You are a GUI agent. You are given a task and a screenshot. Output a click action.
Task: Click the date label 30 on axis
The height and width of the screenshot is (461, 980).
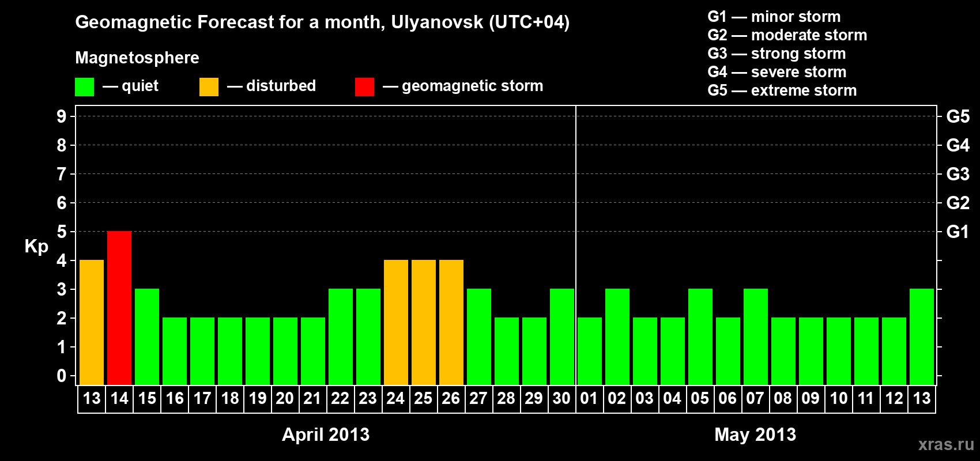tap(561, 399)
